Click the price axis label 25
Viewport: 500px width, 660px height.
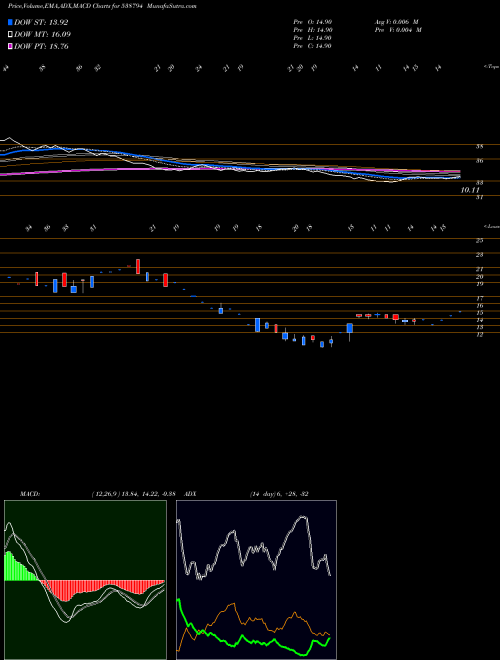point(479,240)
